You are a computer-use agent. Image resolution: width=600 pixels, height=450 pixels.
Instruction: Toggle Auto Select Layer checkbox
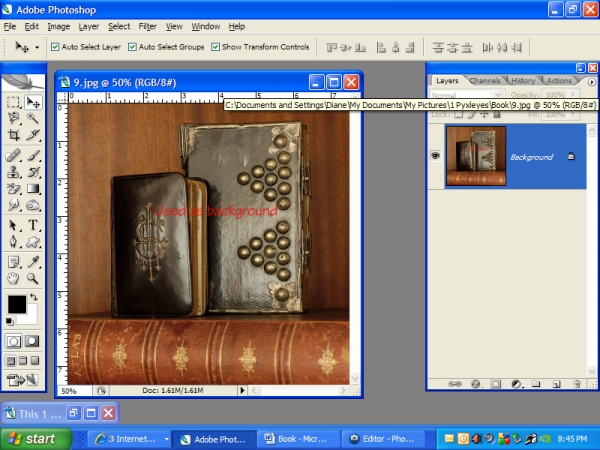[55, 47]
